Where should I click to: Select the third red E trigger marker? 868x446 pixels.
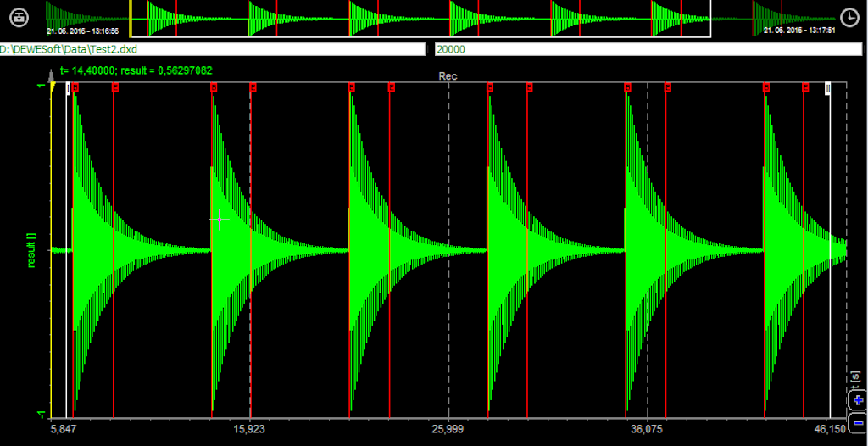tap(392, 87)
